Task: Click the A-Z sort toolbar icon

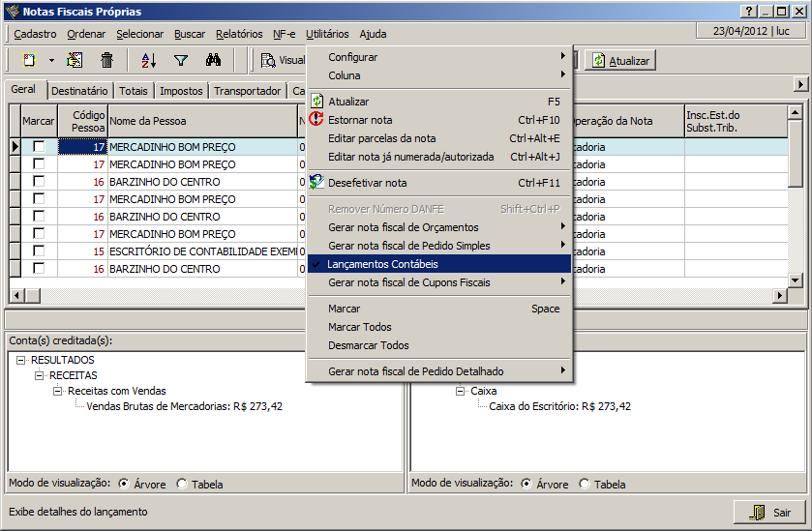Action: 148,60
